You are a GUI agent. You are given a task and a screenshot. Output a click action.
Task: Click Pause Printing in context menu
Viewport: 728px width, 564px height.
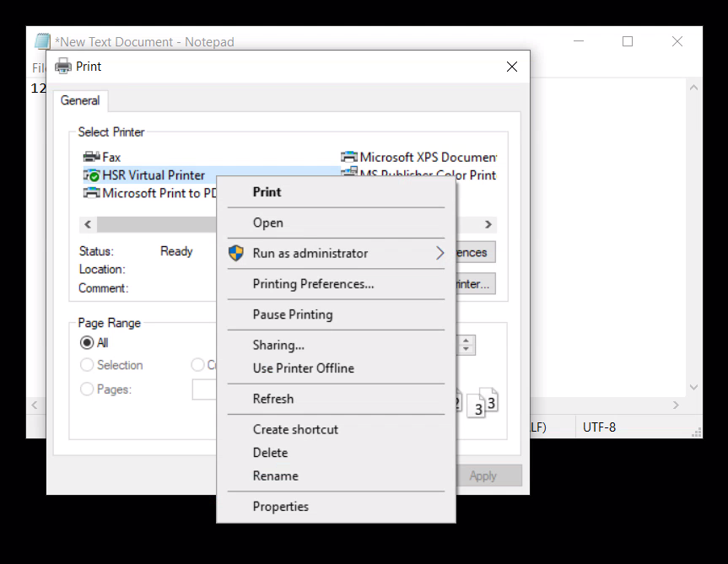(x=293, y=314)
